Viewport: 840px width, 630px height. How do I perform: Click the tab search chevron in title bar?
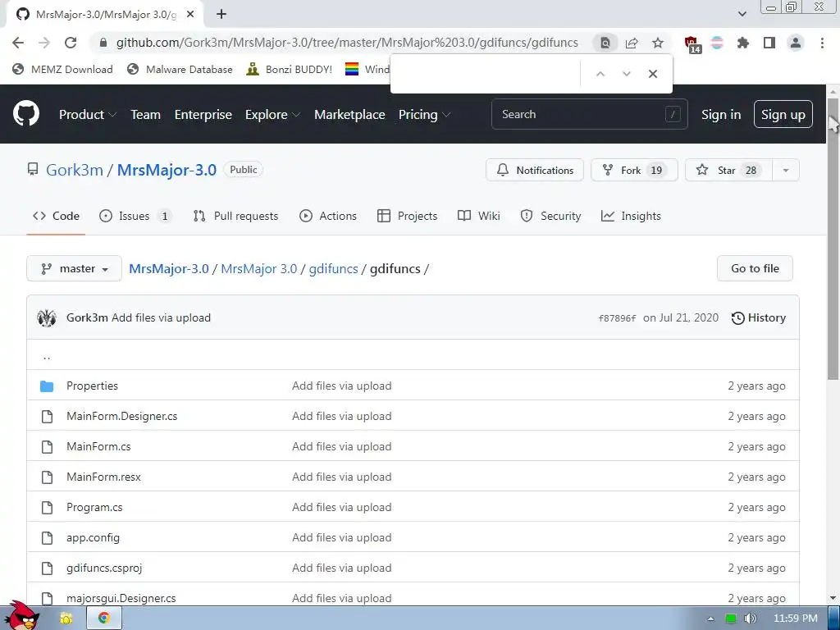click(x=742, y=14)
